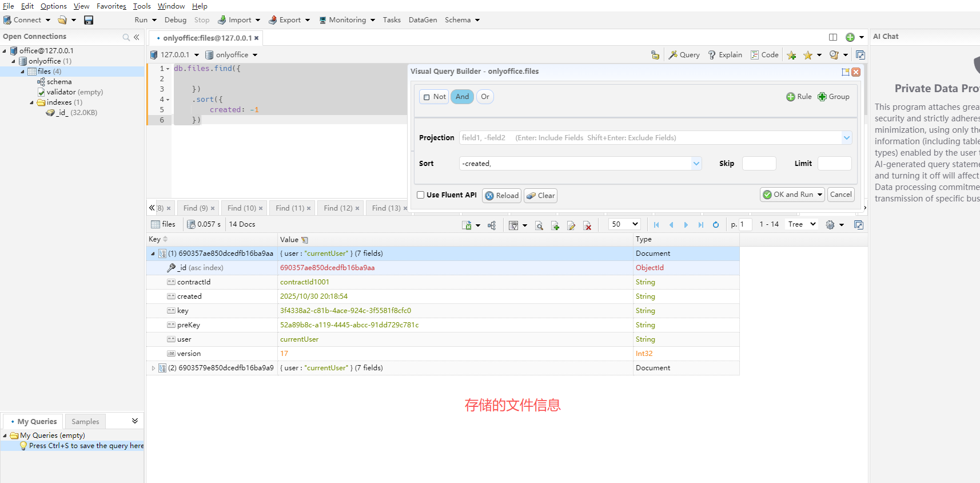Viewport: 980px width, 483px height.
Task: Go to first results page
Action: pyautogui.click(x=656, y=225)
